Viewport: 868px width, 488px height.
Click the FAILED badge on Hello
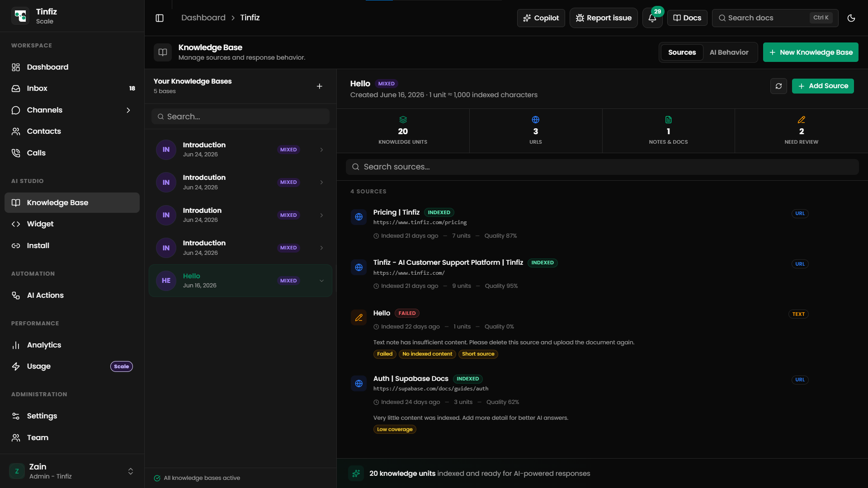407,313
